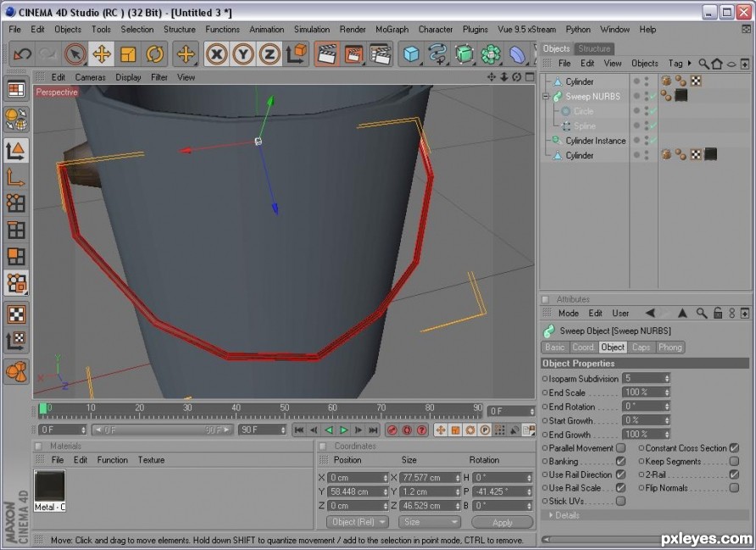Click the End Rotation stepper arrows

pyautogui.click(x=667, y=406)
